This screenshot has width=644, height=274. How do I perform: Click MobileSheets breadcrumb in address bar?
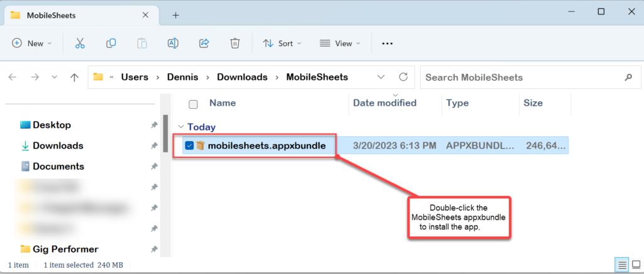coord(317,77)
